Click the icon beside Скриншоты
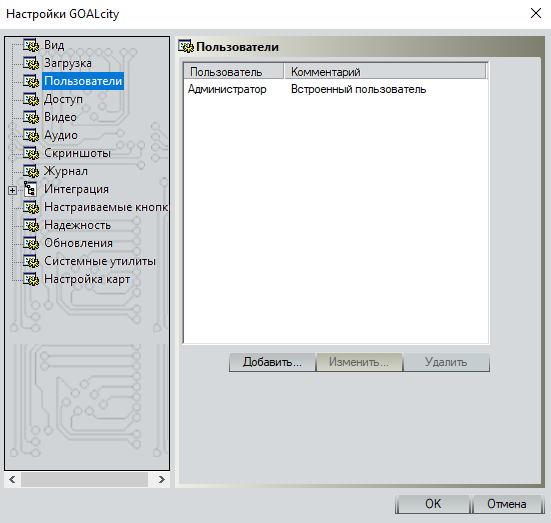 [x=31, y=153]
